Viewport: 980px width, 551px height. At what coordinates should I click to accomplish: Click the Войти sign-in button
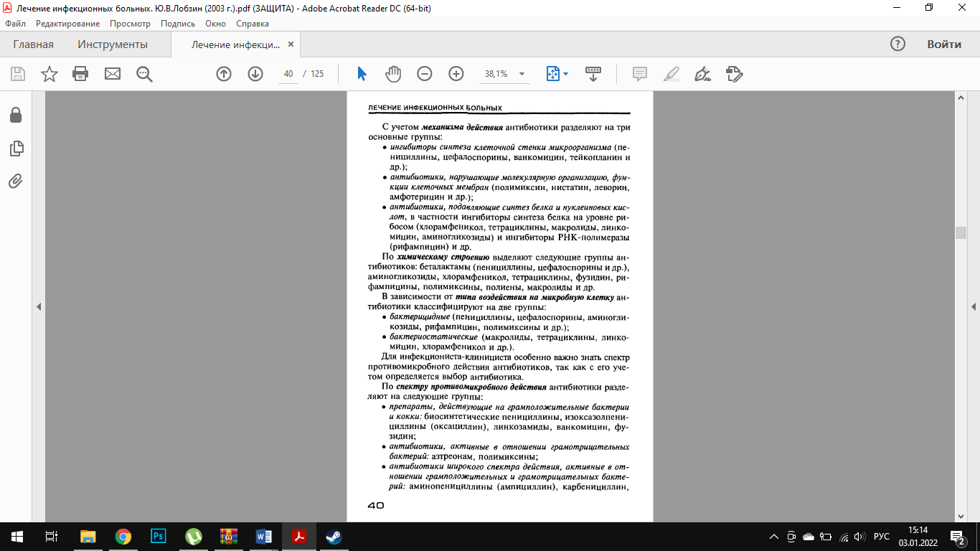click(x=944, y=44)
